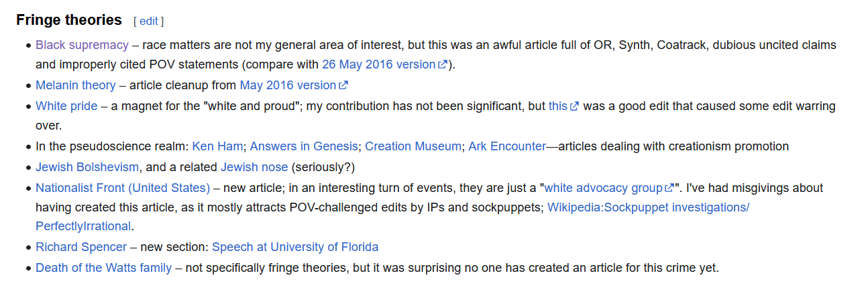Click the white advocacy group external link

pyautogui.click(x=604, y=187)
